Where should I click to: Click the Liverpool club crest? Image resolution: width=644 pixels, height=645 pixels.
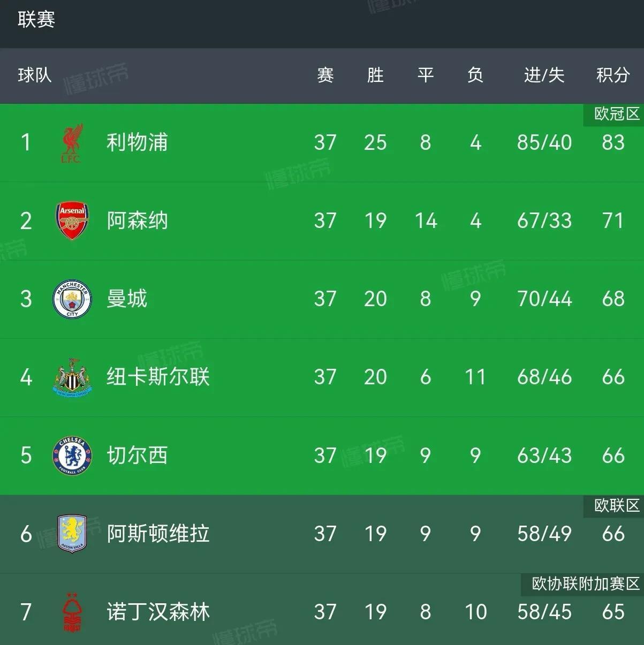pos(72,142)
